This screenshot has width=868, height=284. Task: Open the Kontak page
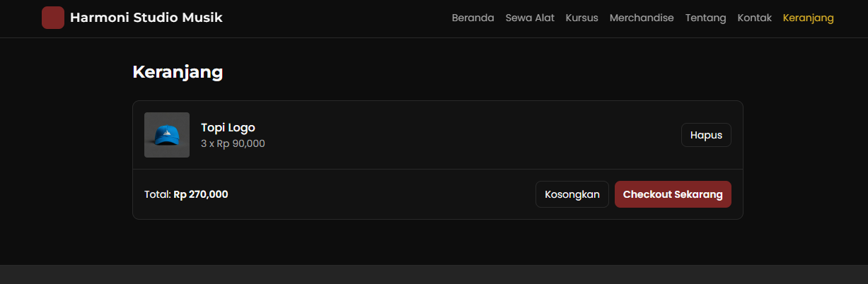tap(754, 18)
